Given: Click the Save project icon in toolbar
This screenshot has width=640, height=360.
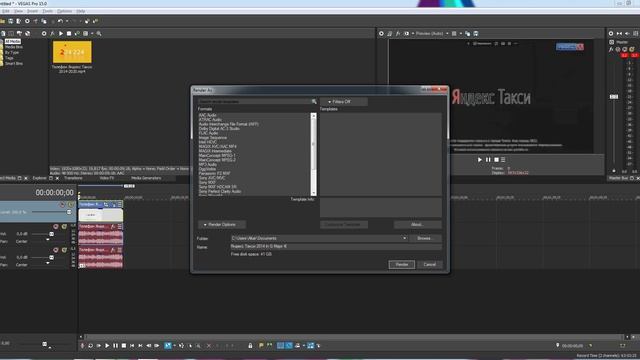Looking at the screenshot, I should coord(11,21).
